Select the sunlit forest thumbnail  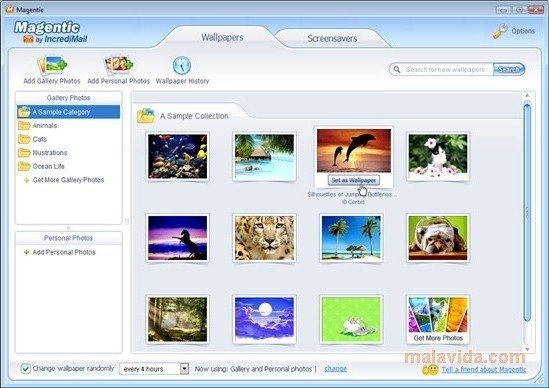[178, 319]
